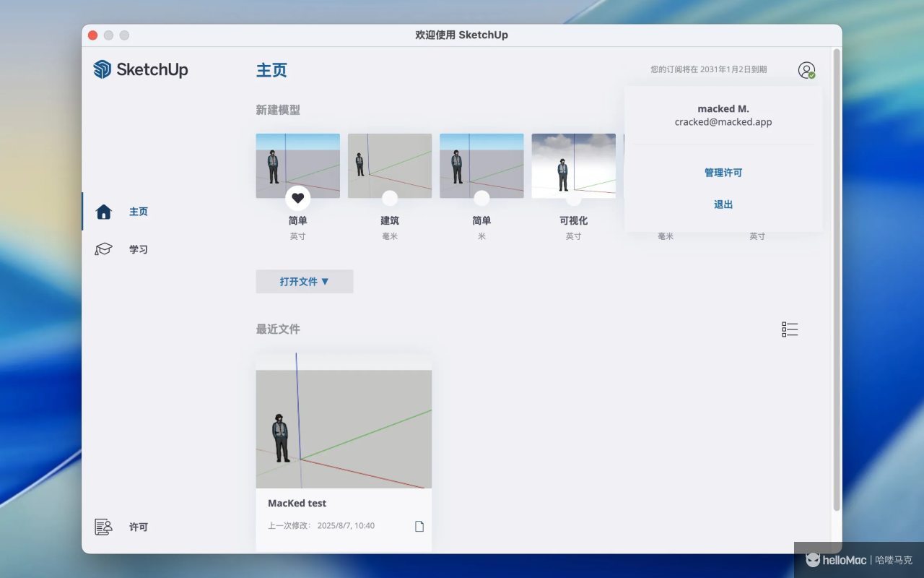The height and width of the screenshot is (578, 924).
Task: Select the home icon in sidebar
Action: click(x=104, y=212)
